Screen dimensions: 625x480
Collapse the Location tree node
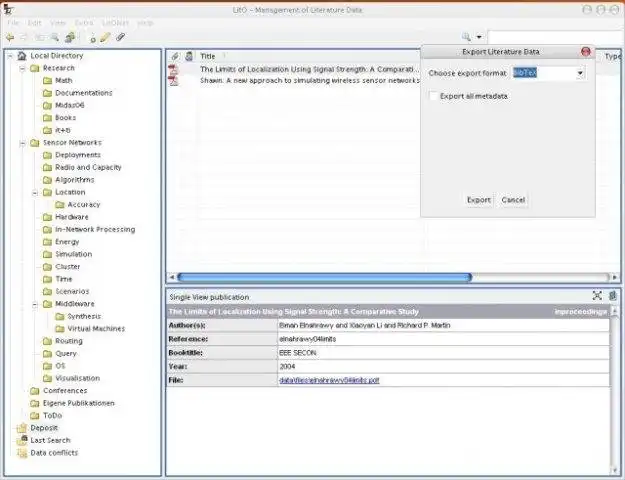coord(35,193)
